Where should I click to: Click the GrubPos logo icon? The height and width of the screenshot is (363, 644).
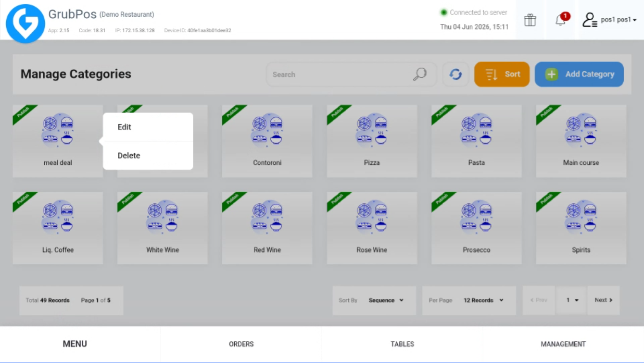[x=25, y=23]
